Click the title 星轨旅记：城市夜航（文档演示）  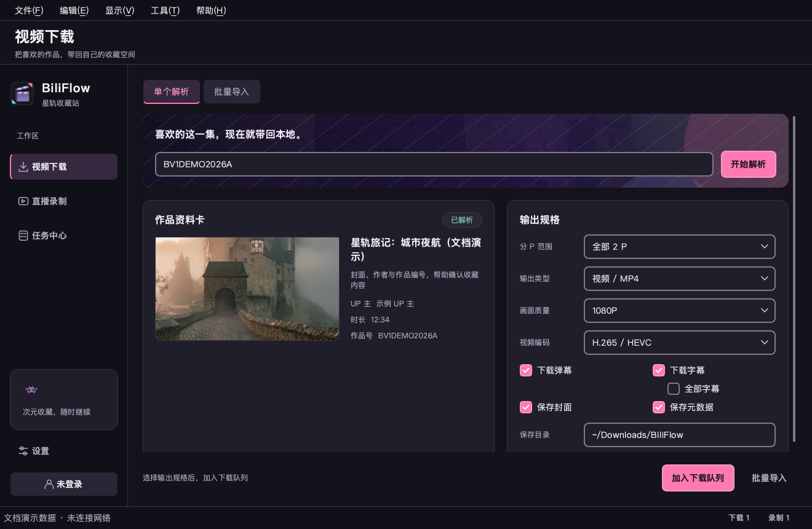(x=416, y=249)
